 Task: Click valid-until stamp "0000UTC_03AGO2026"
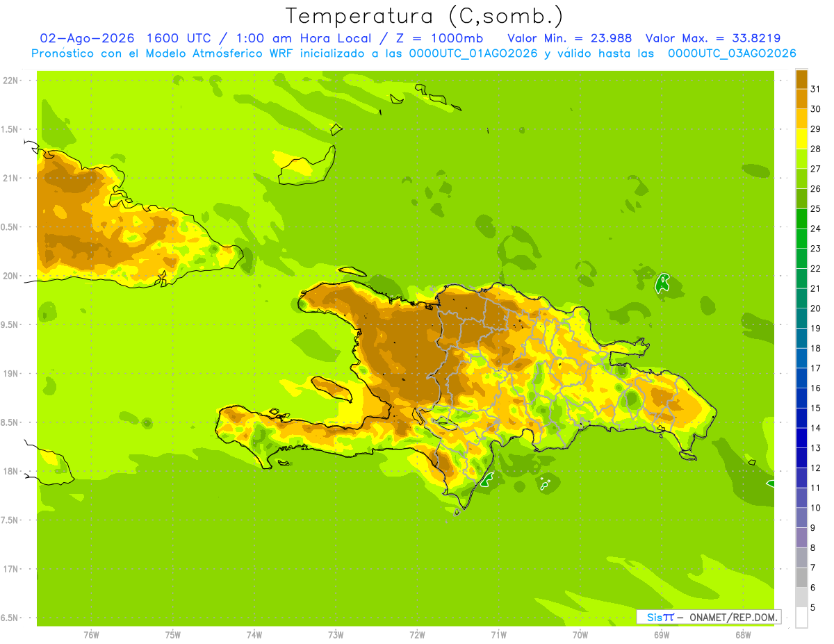(x=732, y=53)
